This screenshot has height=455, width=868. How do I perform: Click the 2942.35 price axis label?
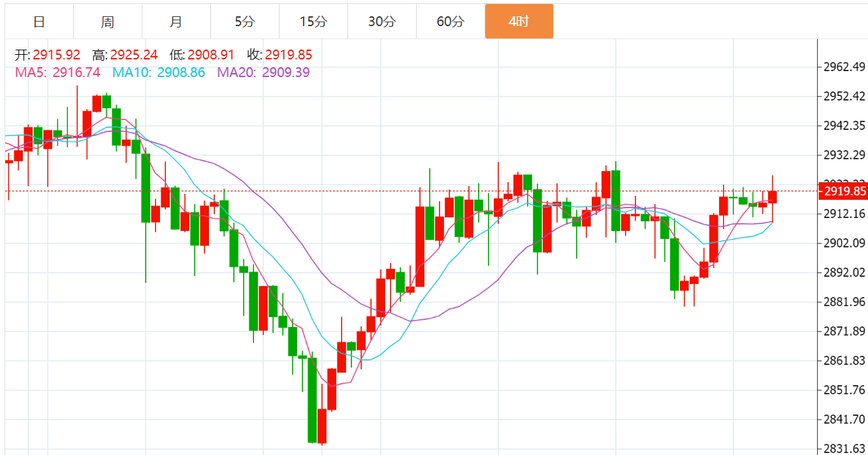pos(845,126)
